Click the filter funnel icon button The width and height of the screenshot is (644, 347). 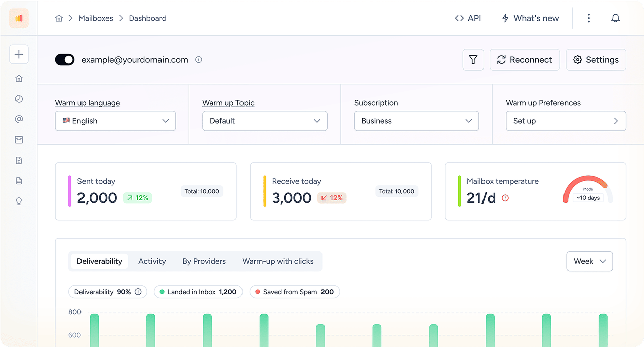[473, 60]
